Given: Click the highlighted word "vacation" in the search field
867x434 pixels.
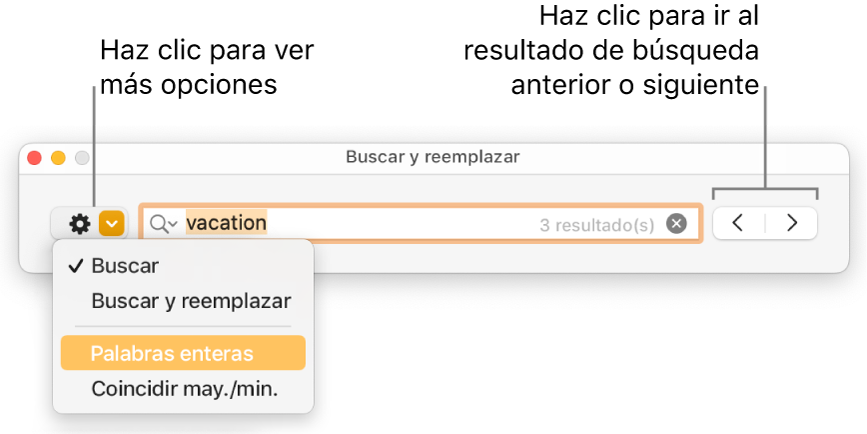Looking at the screenshot, I should click(227, 223).
